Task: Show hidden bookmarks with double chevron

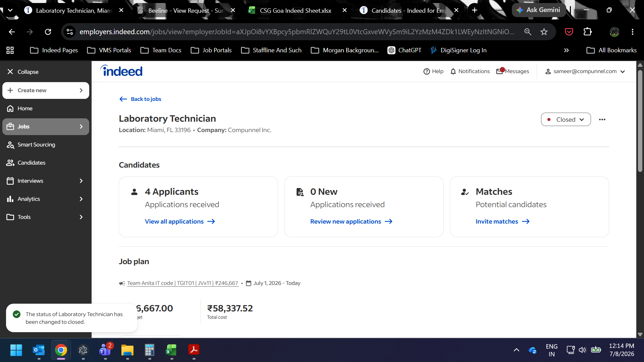Action: (566, 50)
